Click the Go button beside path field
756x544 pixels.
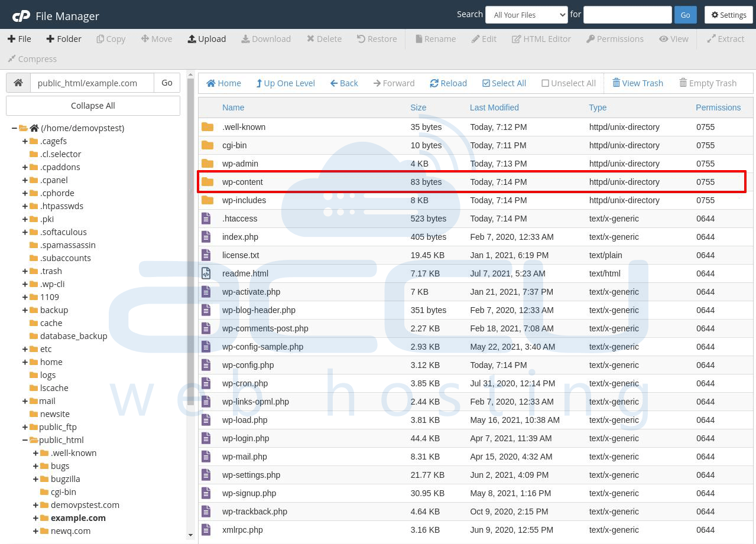pyautogui.click(x=167, y=83)
